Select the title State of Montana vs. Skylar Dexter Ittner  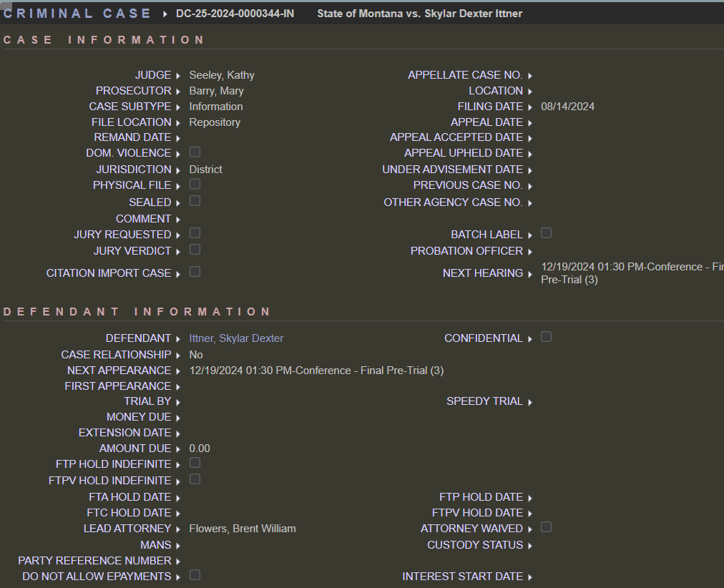pos(420,14)
